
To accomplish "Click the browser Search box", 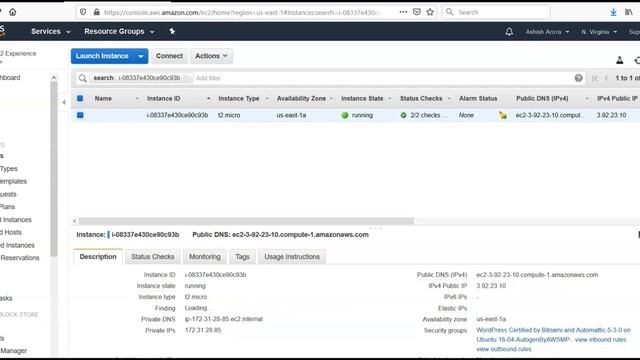I will (x=496, y=12).
